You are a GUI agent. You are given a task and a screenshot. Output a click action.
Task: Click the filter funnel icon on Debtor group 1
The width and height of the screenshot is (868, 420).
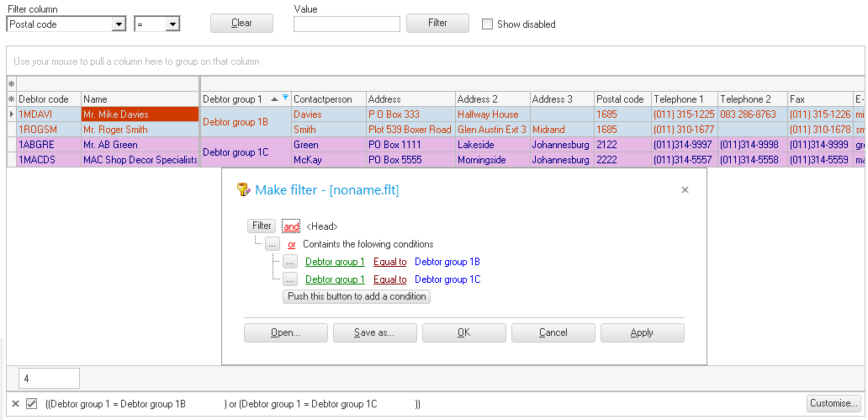tap(286, 98)
